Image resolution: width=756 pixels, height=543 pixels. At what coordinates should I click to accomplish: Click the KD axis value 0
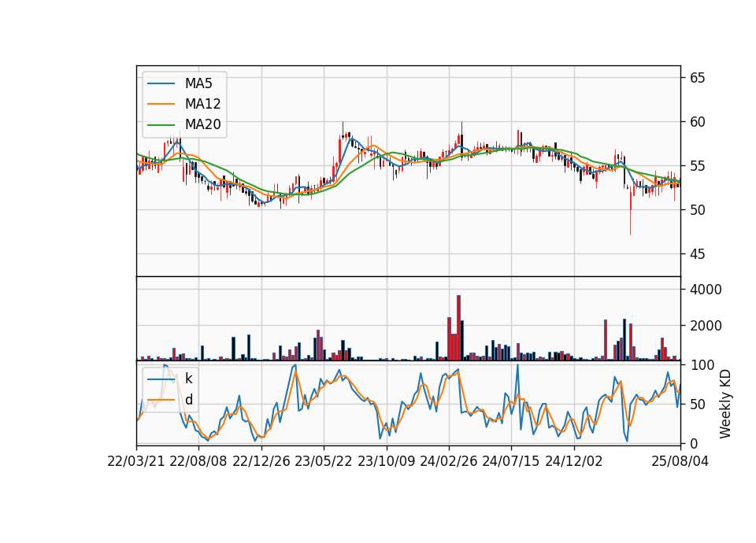click(694, 443)
